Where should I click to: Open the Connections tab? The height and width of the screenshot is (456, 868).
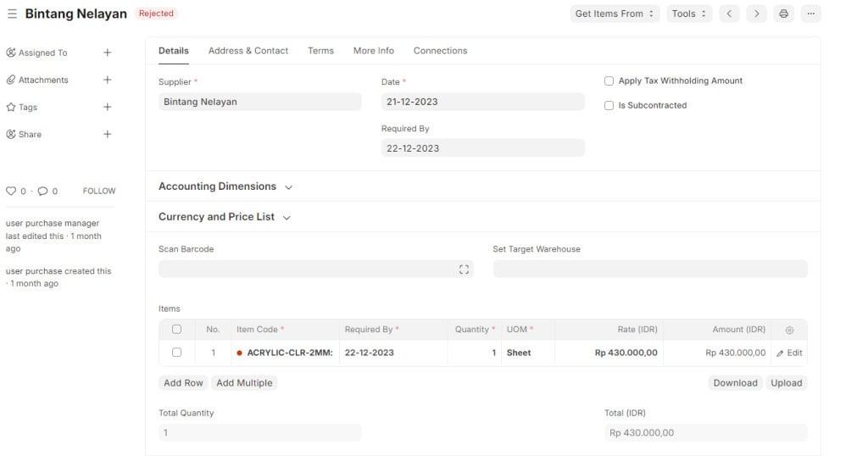440,51
